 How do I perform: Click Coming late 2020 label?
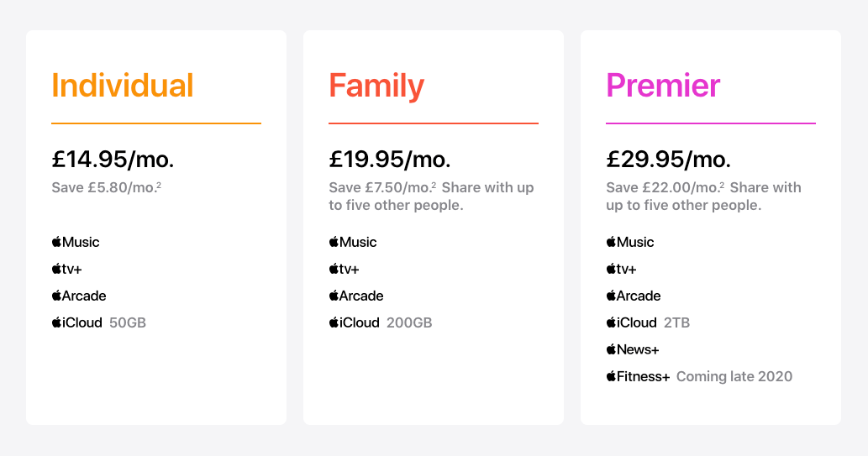734,376
